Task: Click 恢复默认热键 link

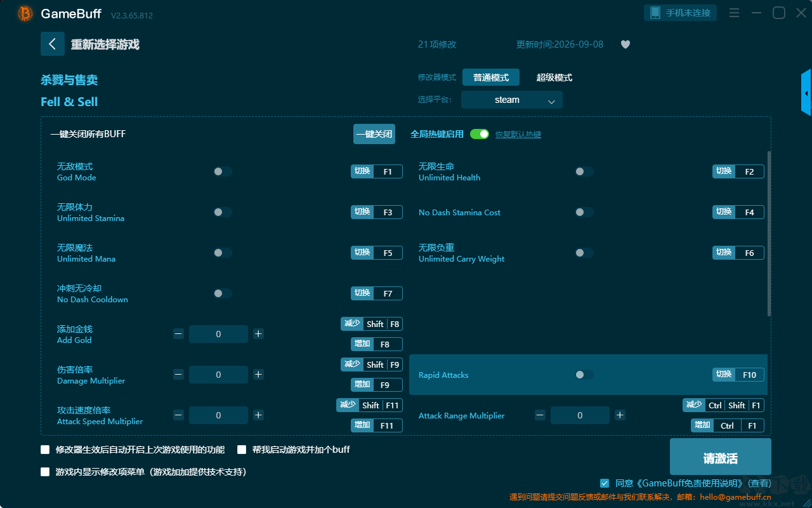Action: click(518, 135)
